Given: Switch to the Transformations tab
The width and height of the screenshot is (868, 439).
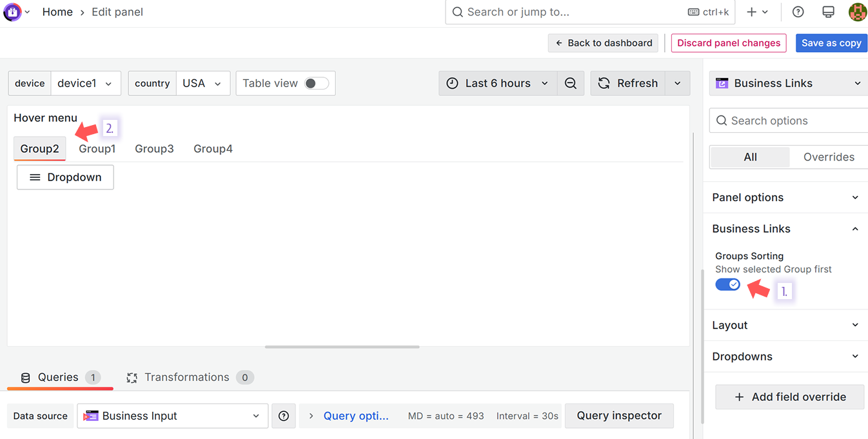Looking at the screenshot, I should pyautogui.click(x=190, y=377).
